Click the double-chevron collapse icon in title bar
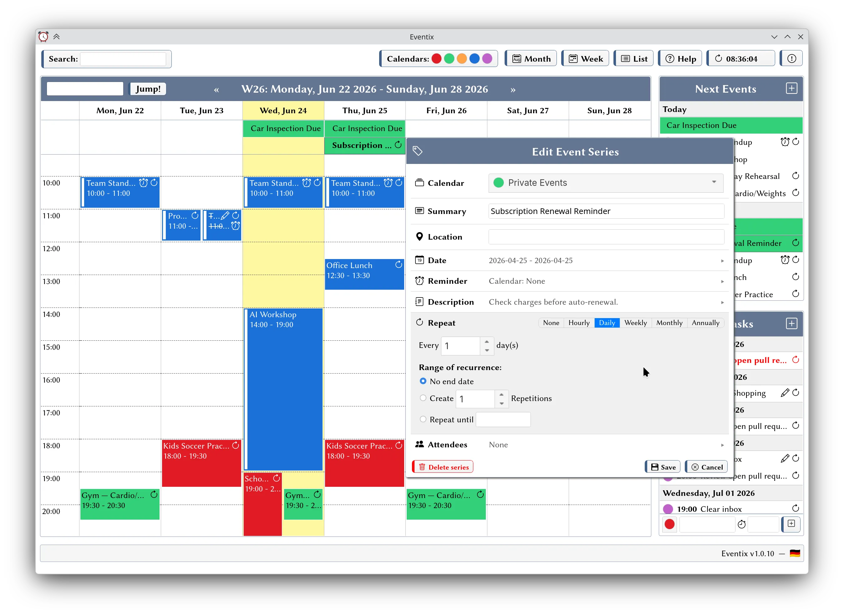The image size is (844, 616). point(57,37)
